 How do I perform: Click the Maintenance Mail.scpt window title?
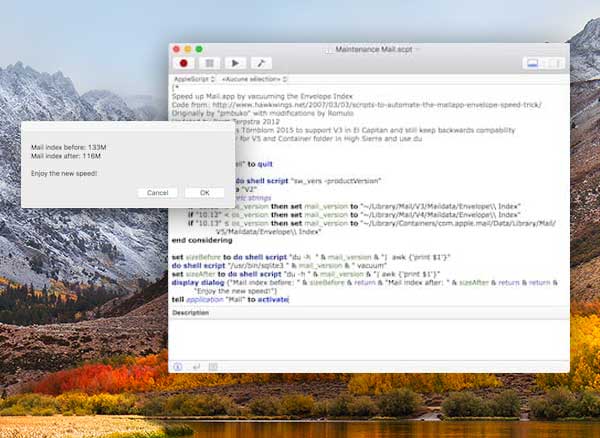click(x=373, y=49)
